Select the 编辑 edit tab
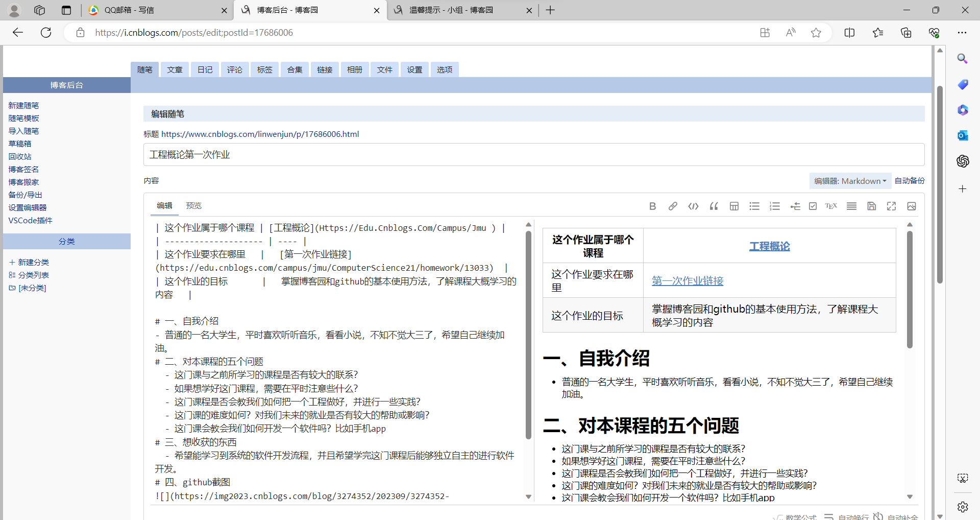980x520 pixels. (x=164, y=205)
